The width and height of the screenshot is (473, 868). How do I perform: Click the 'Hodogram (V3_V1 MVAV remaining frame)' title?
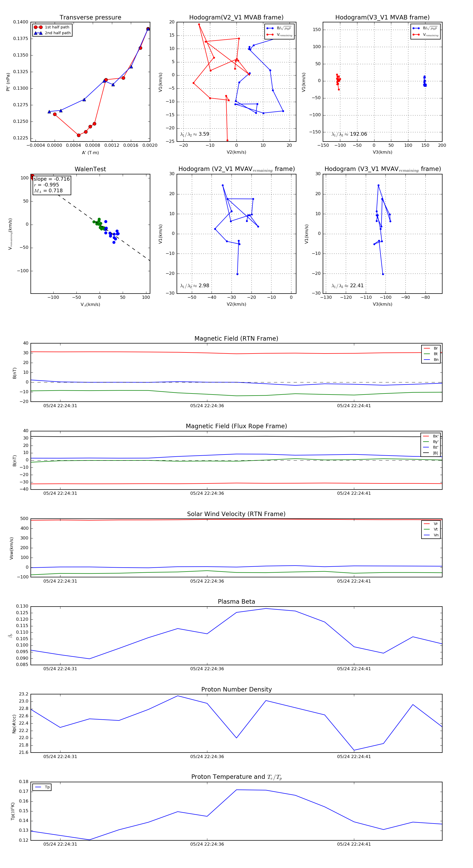pyautogui.click(x=382, y=169)
